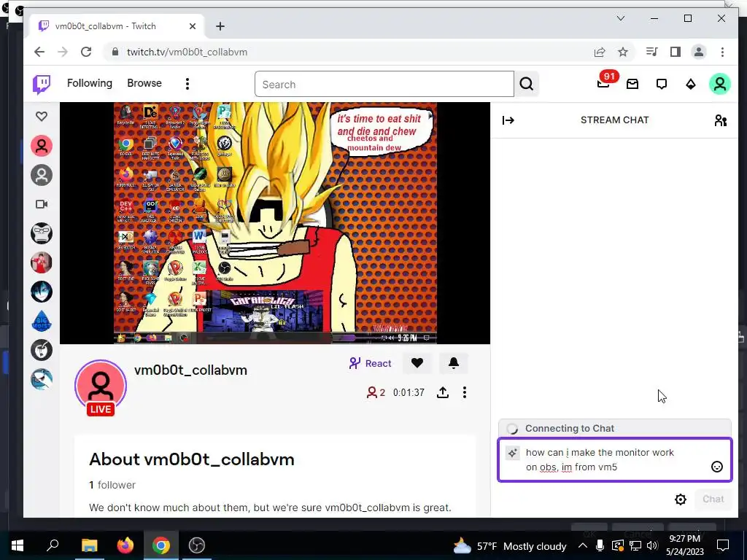The width and height of the screenshot is (747, 560).
Task: Click the Chat send button
Action: (713, 499)
